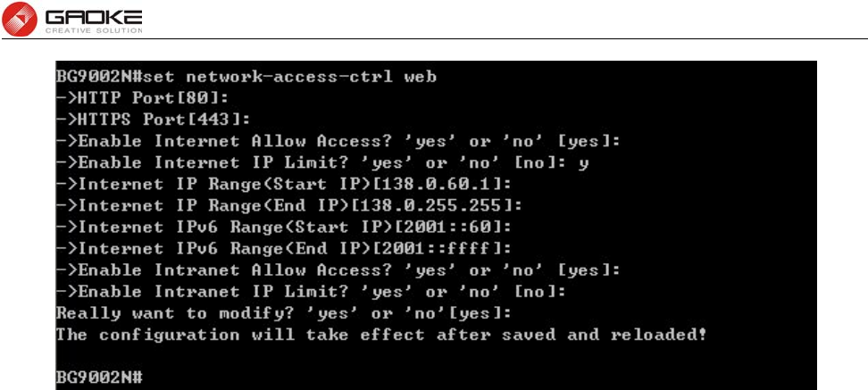The height and width of the screenshot is (390, 868).
Task: Click the configuration will take effect message
Action: [x=381, y=335]
